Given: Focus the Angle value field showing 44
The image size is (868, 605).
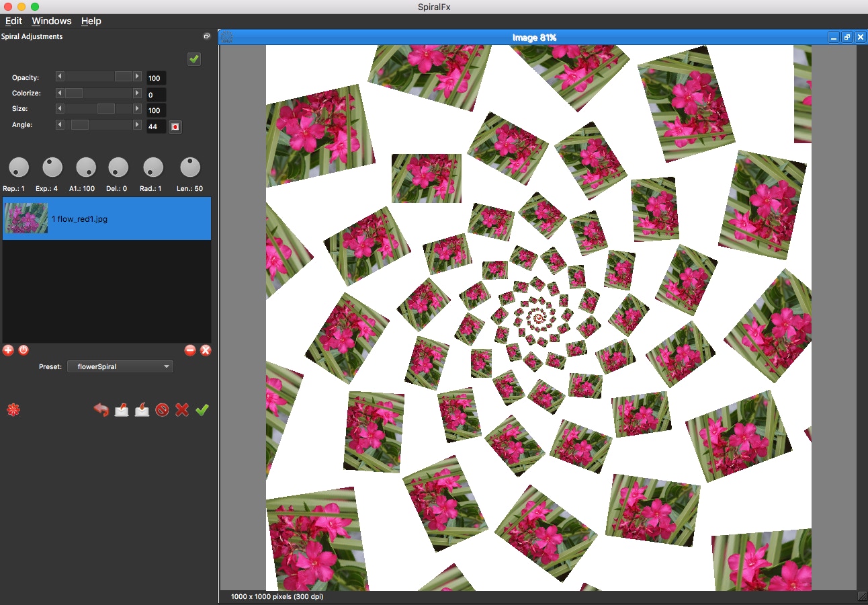Looking at the screenshot, I should tap(157, 126).
